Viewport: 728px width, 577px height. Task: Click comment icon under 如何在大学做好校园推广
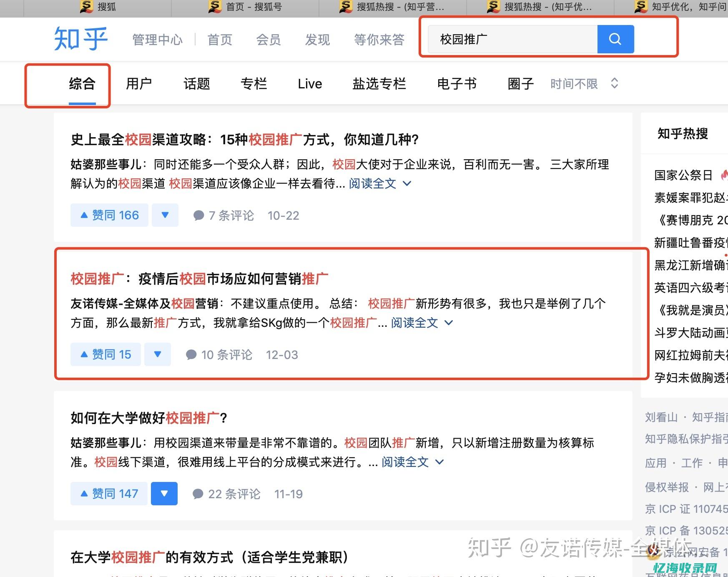pyautogui.click(x=198, y=494)
